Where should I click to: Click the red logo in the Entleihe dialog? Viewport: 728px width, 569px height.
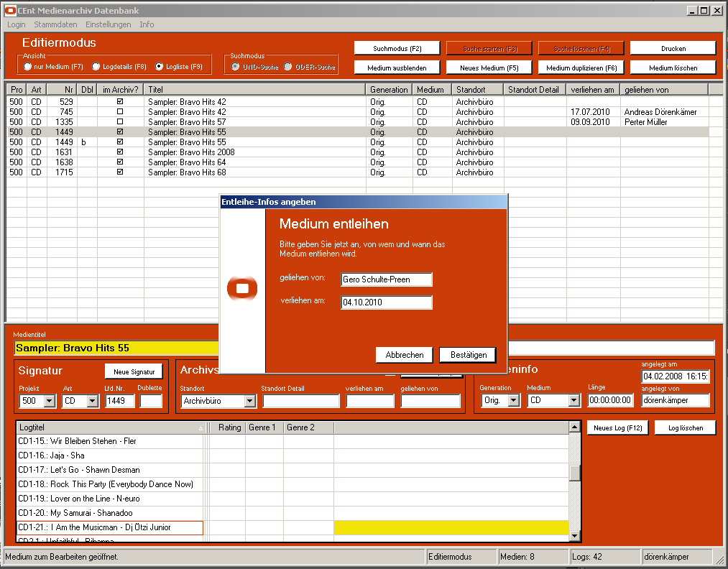pos(242,288)
